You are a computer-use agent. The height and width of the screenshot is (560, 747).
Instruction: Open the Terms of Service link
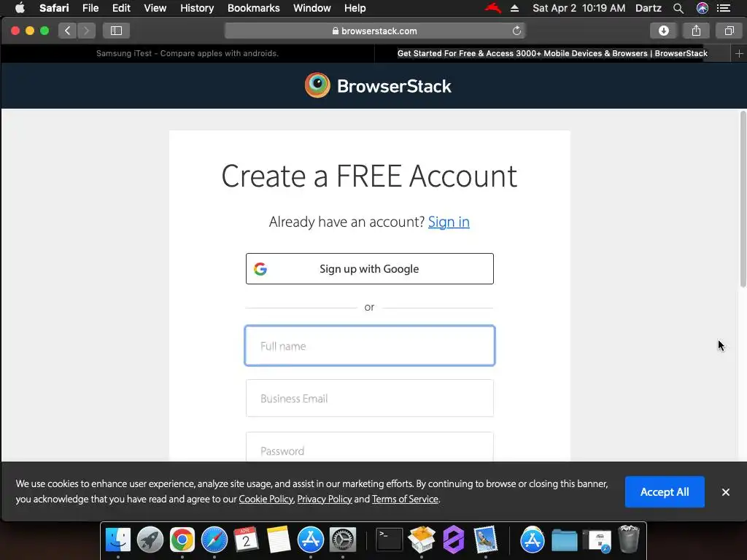405,499
